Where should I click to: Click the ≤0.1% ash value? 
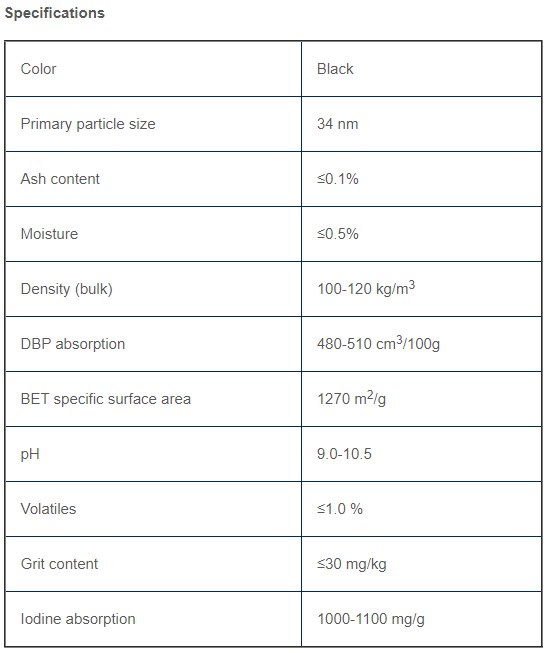click(338, 179)
